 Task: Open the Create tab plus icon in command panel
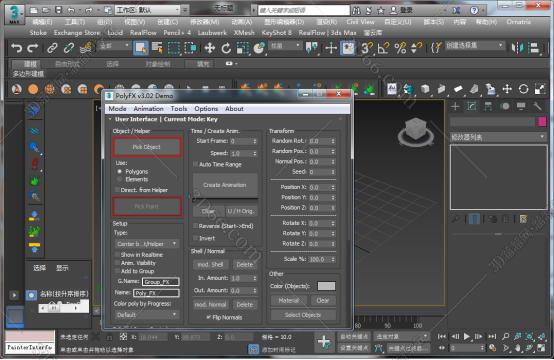click(455, 106)
